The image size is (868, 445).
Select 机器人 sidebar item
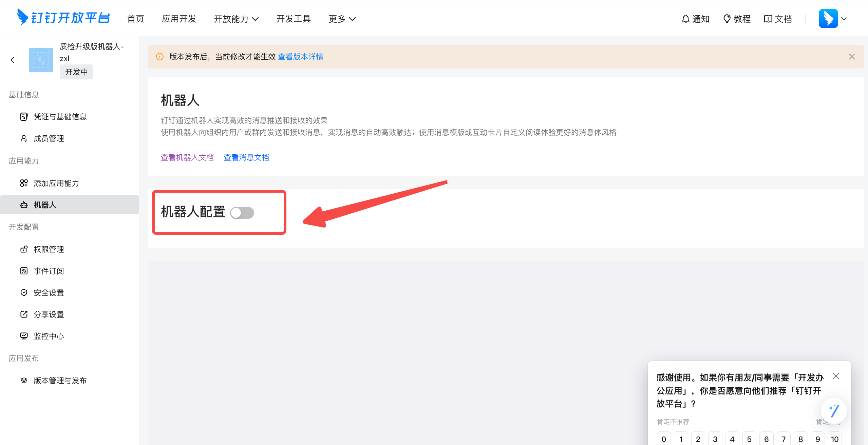pos(70,205)
